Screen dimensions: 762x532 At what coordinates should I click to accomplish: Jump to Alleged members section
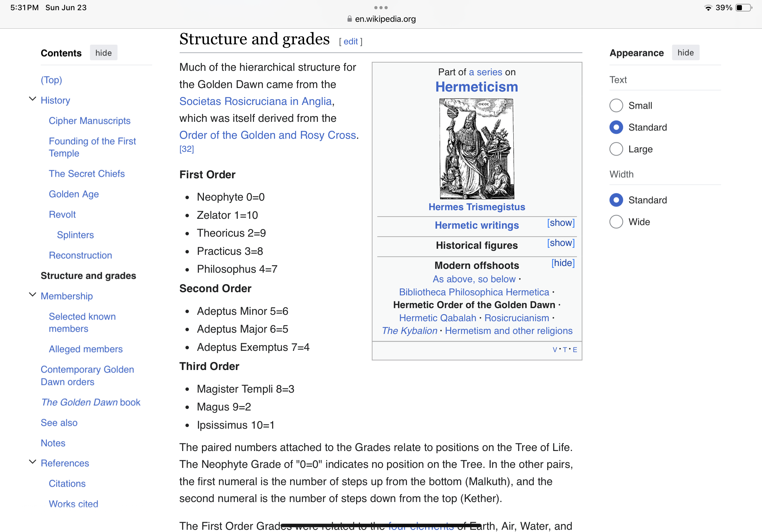pos(86,349)
